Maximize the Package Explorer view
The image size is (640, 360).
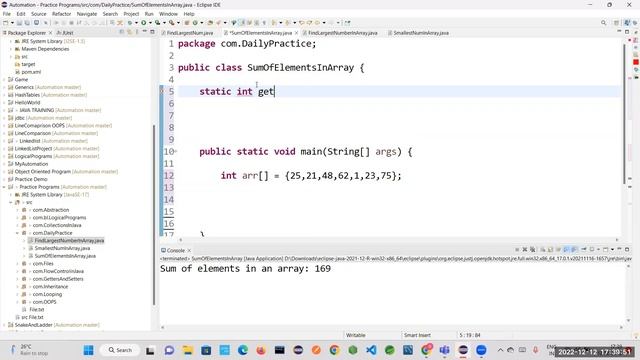152,32
